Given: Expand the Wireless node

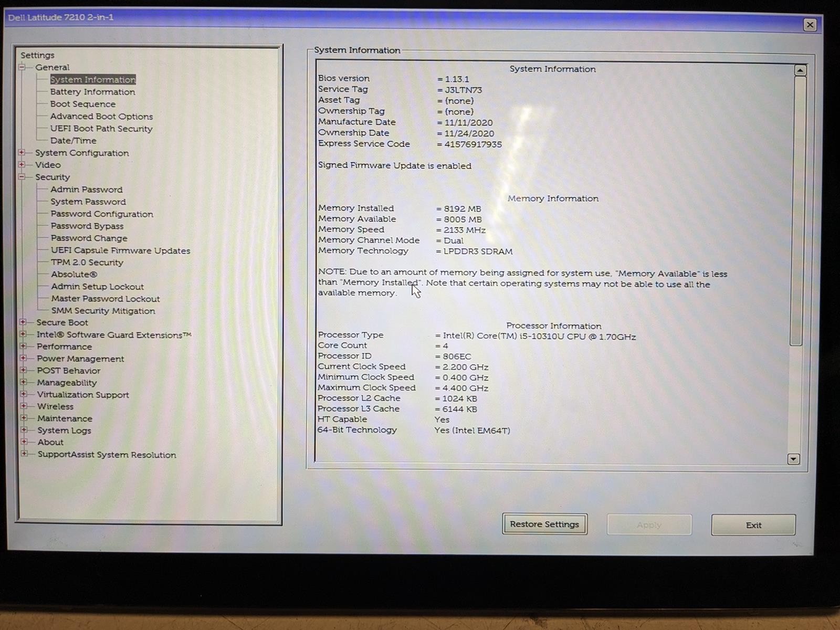Looking at the screenshot, I should point(24,406).
